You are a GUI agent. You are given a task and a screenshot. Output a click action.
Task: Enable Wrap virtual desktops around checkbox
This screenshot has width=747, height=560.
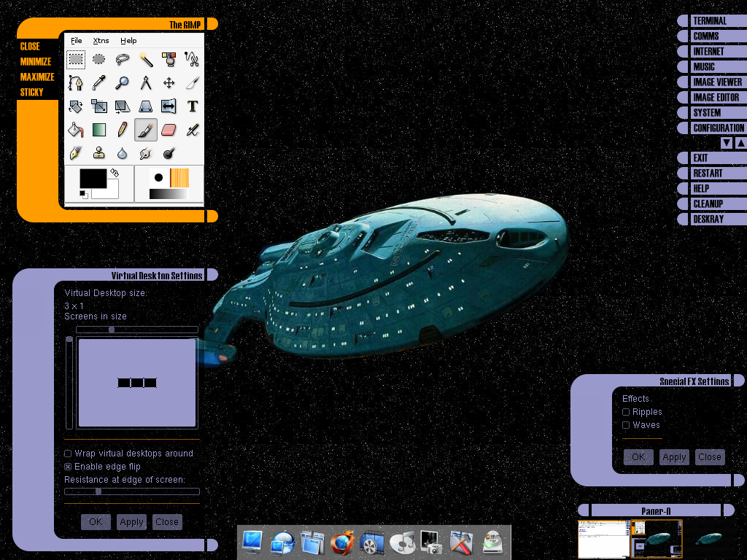tap(68, 454)
